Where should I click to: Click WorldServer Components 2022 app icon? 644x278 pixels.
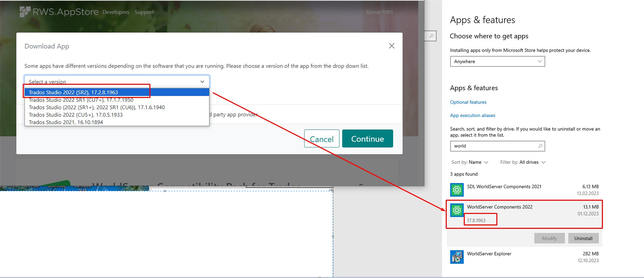coord(457,210)
